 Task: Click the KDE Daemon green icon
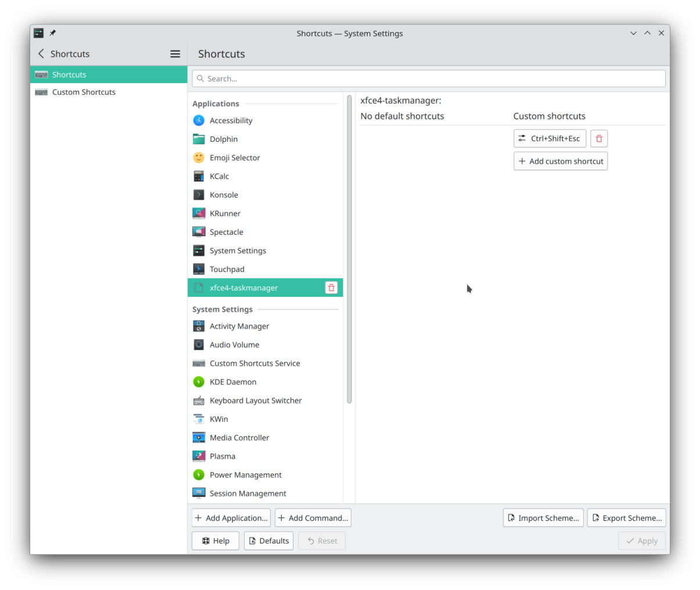199,382
